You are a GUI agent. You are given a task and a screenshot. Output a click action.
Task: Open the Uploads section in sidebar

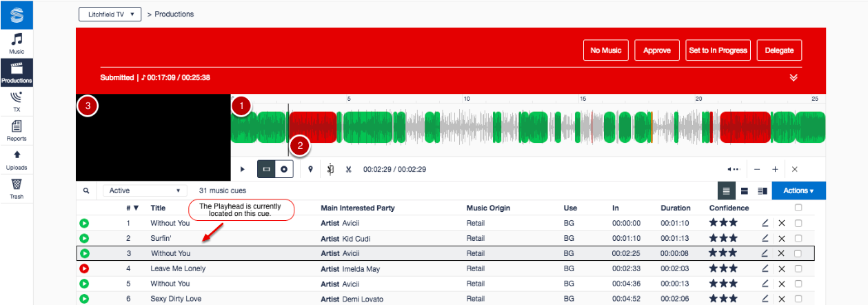(x=17, y=159)
